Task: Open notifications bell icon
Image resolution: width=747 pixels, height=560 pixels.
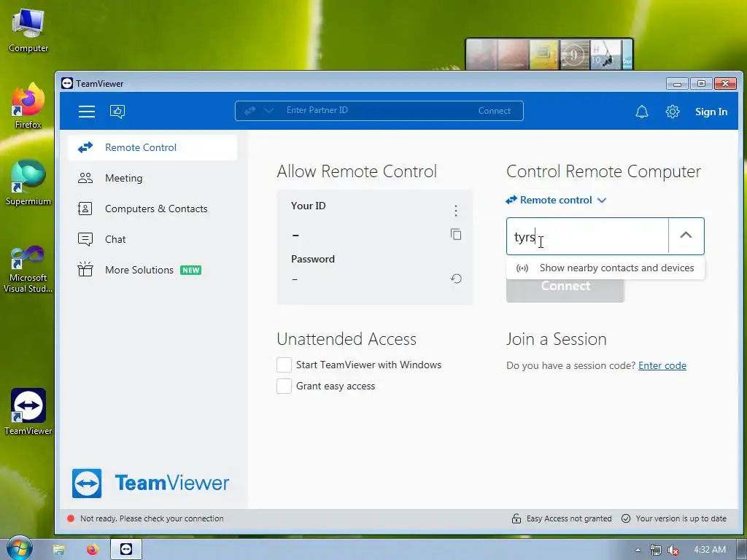Action: [642, 112]
